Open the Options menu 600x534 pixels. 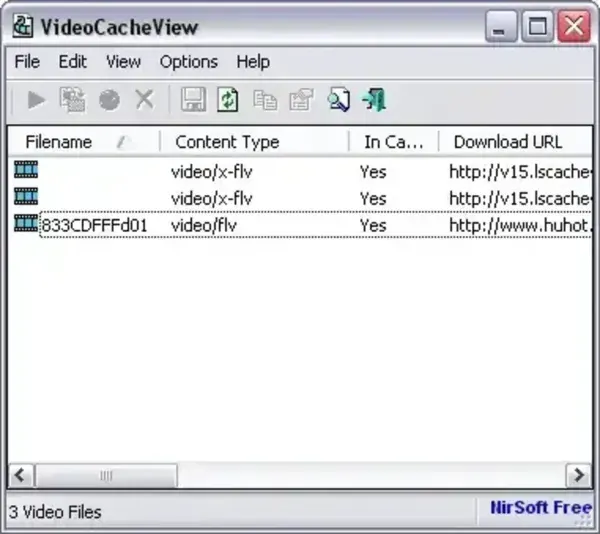pos(189,62)
